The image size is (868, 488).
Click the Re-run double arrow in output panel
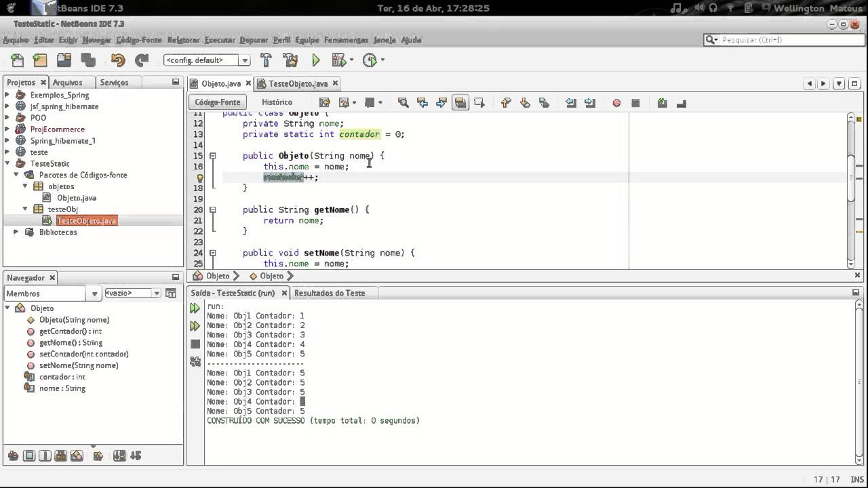195,308
